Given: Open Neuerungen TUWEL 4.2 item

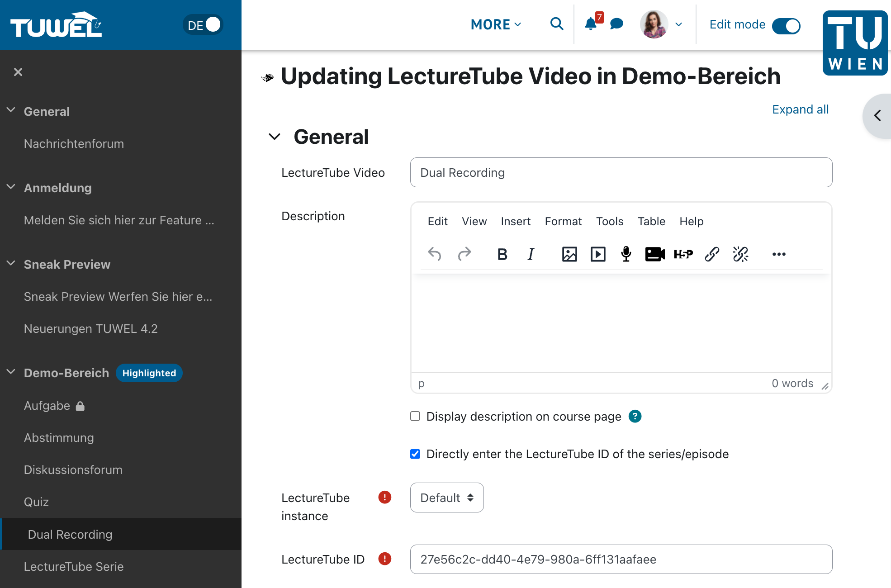Looking at the screenshot, I should pyautogui.click(x=90, y=329).
